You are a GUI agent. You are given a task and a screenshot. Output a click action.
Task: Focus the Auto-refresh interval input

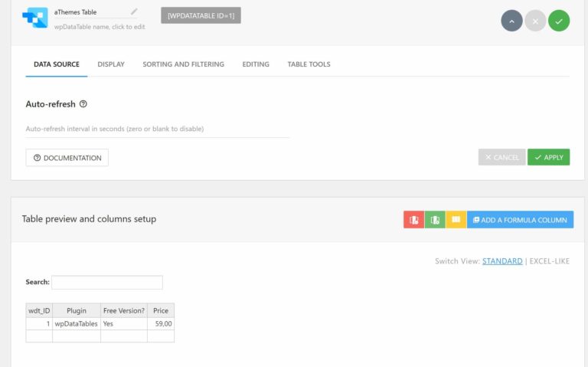(x=157, y=129)
